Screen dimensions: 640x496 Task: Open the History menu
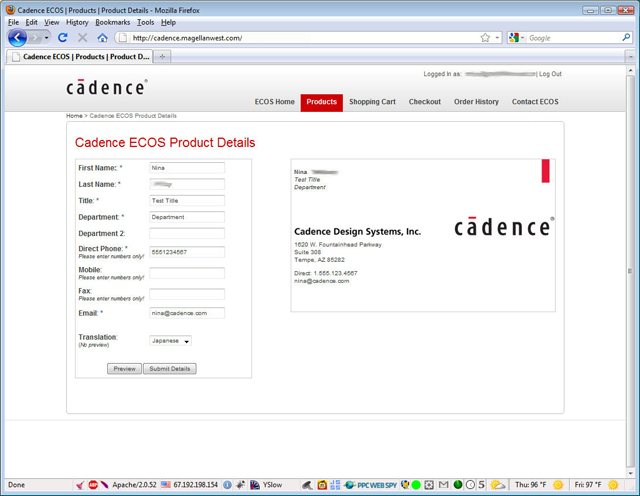(77, 22)
